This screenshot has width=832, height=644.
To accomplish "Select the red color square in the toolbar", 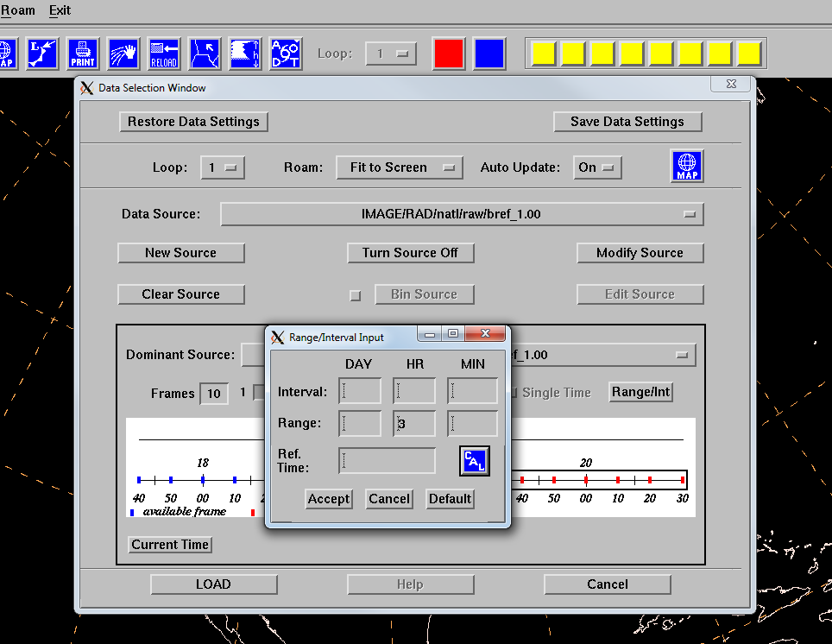I will click(449, 54).
